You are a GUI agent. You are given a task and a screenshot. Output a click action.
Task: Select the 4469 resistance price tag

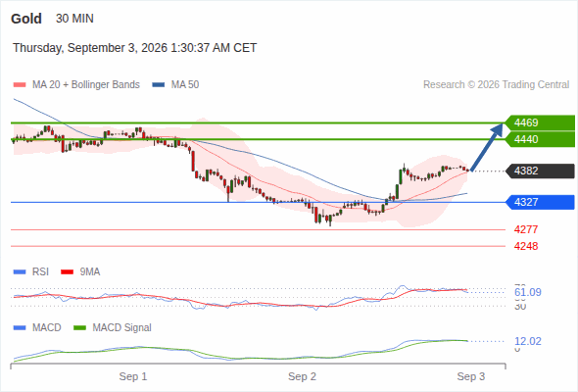pyautogui.click(x=540, y=122)
